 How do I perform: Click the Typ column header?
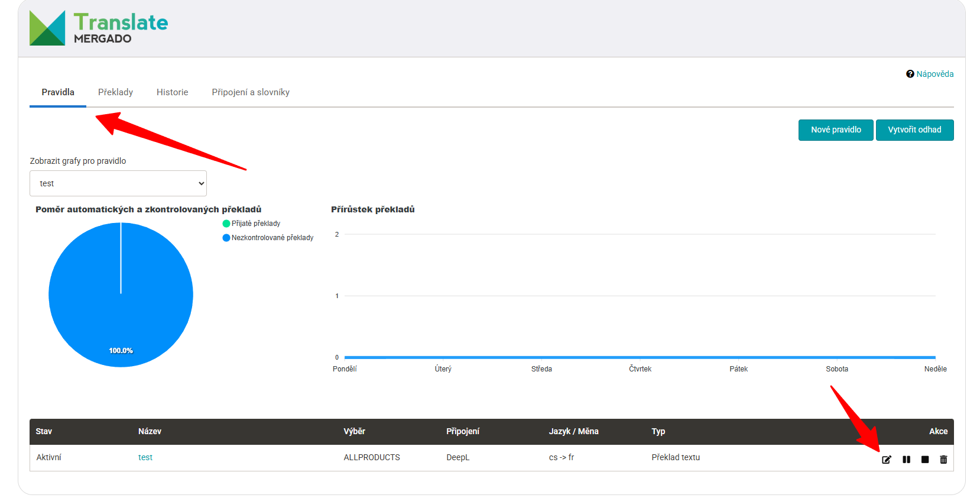coord(658,431)
